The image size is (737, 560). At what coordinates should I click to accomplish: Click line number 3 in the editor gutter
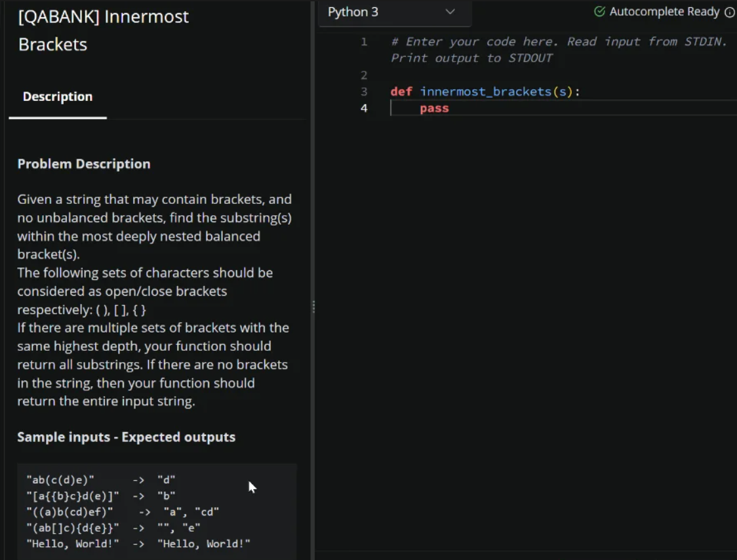(x=363, y=91)
